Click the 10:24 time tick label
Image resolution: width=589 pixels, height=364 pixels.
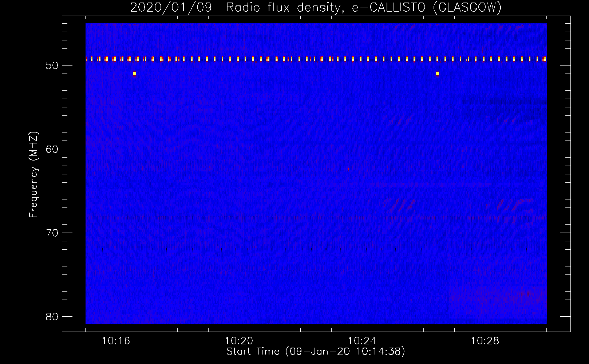tap(362, 341)
